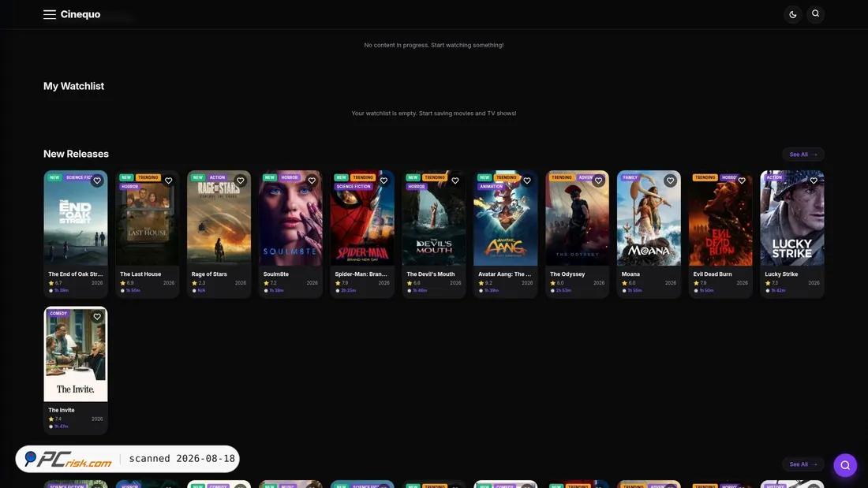
Task: Click ACTION tag on Lucky Strike card
Action: (774, 177)
